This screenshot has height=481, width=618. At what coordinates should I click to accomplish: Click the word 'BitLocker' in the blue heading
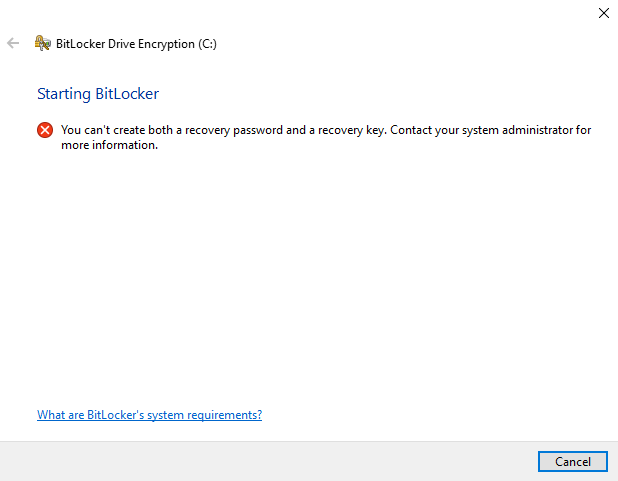(127, 94)
